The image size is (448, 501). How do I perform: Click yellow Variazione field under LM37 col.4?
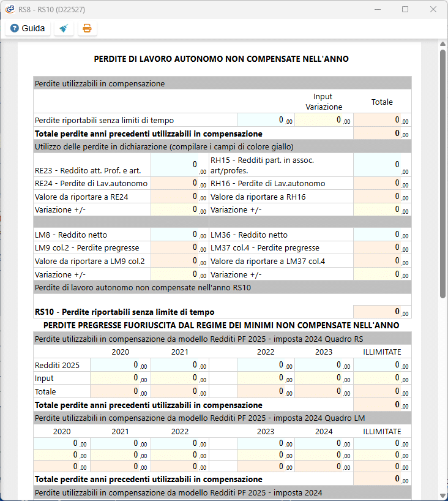click(383, 274)
